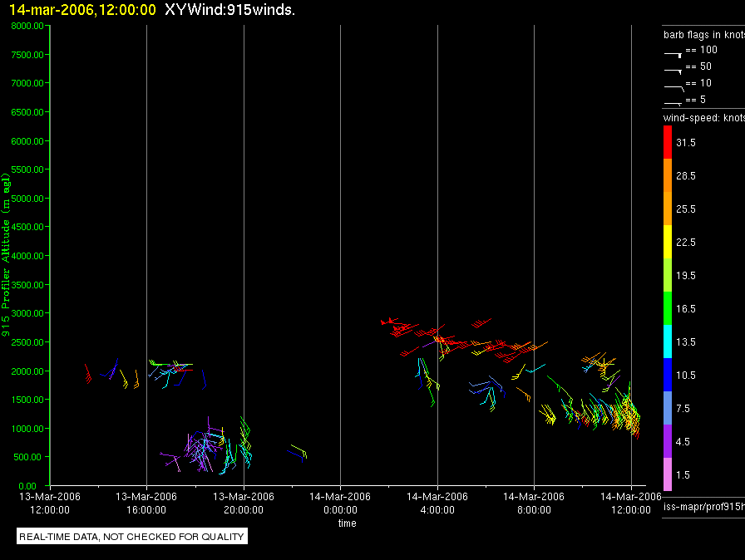Click the 13-Mar-2006 16:00:00 time label
Screen dimensions: 745x560
tap(146, 503)
